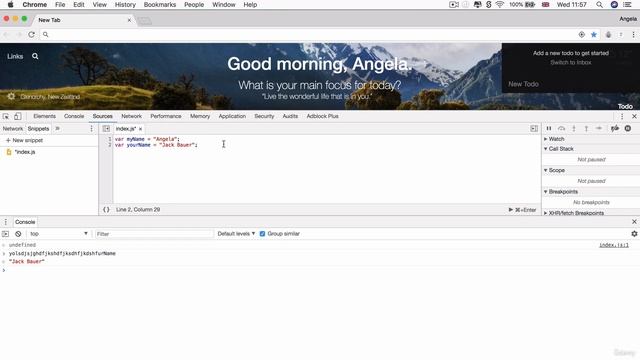Create a New snippet

coord(24,140)
